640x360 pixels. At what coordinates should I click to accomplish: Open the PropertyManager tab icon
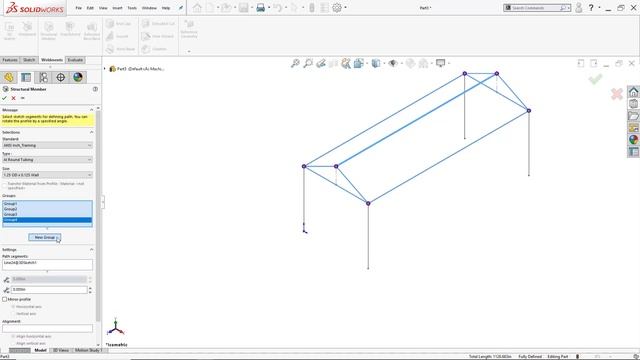(26, 77)
